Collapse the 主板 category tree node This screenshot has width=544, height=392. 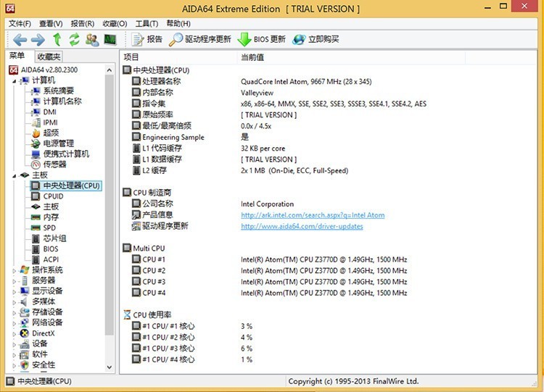click(15, 175)
